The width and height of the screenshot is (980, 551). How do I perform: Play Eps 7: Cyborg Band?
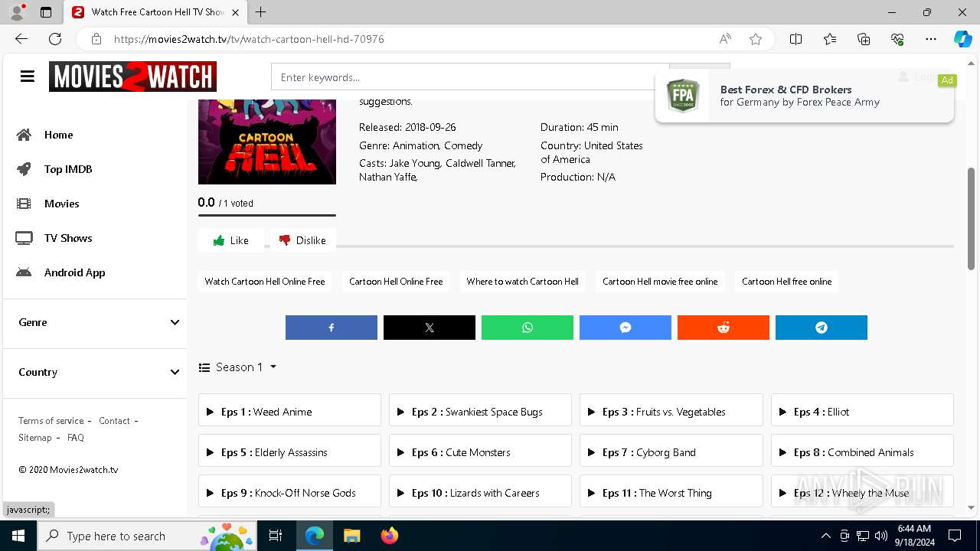click(671, 451)
